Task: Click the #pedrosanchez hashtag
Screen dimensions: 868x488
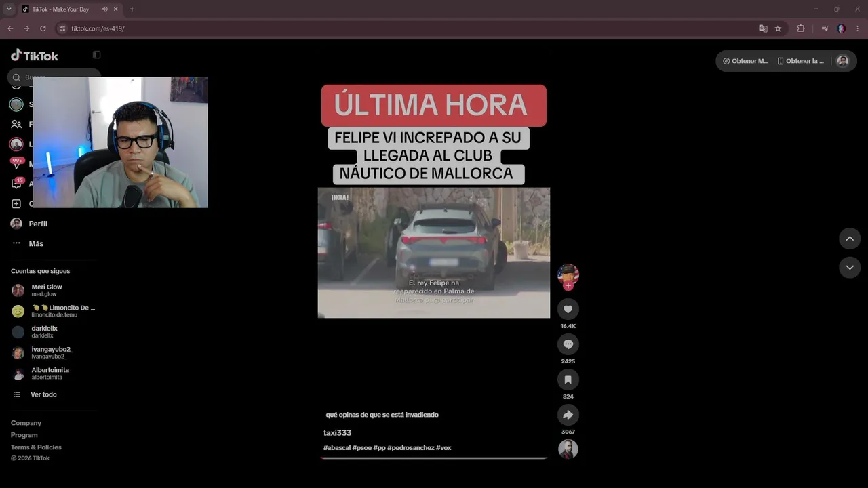Action: (410, 448)
